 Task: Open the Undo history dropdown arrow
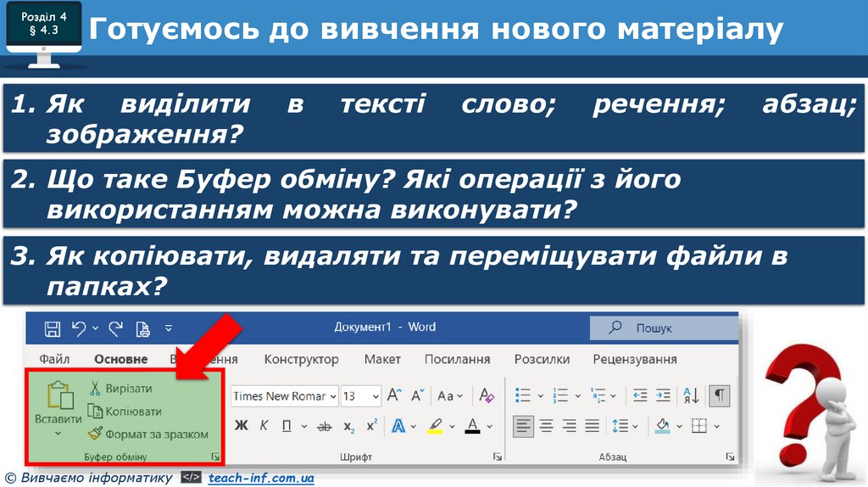(x=95, y=328)
